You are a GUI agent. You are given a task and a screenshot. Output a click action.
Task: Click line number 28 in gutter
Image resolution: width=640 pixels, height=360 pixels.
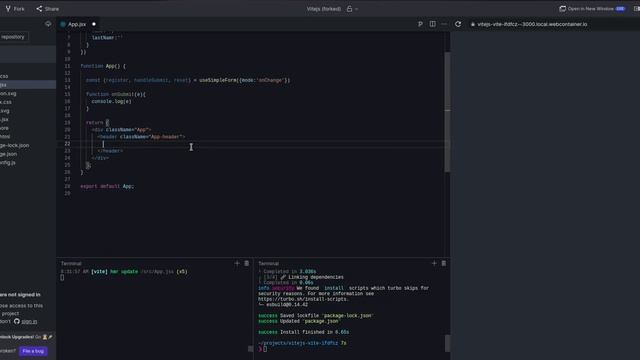pos(67,186)
